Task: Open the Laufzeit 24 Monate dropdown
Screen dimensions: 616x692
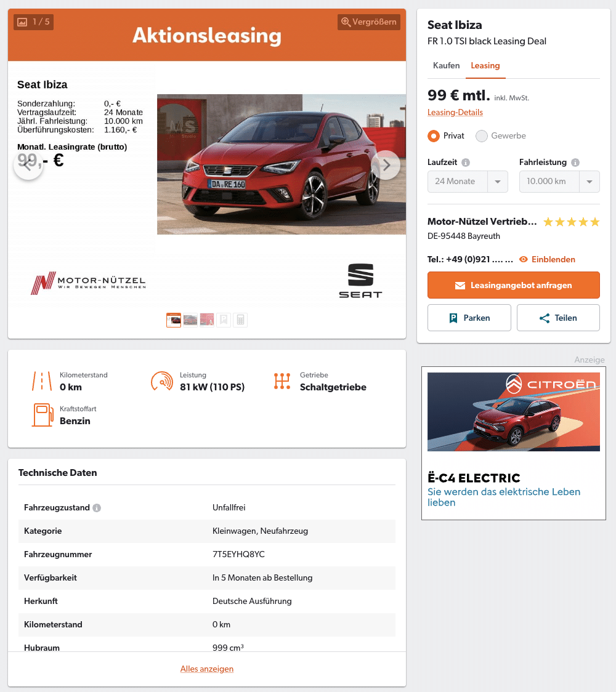Action: [x=468, y=182]
